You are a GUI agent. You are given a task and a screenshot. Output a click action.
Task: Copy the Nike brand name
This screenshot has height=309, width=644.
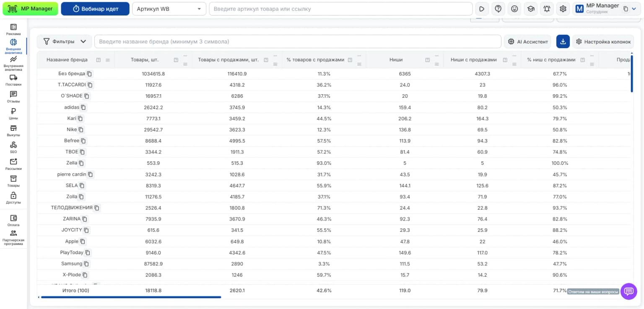(81, 130)
